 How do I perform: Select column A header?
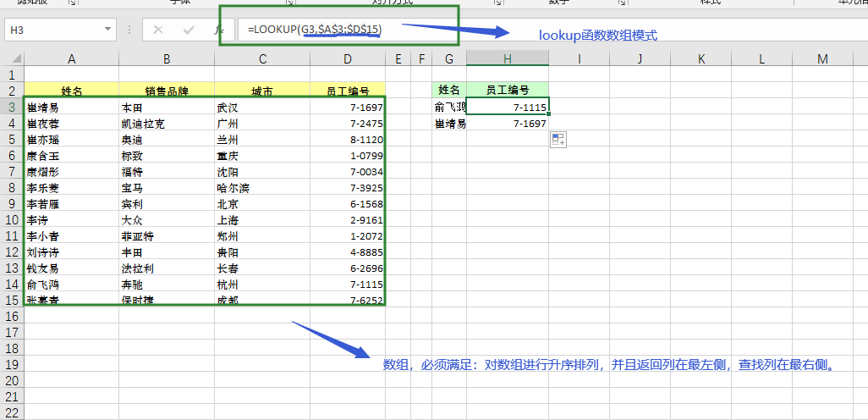point(71,58)
